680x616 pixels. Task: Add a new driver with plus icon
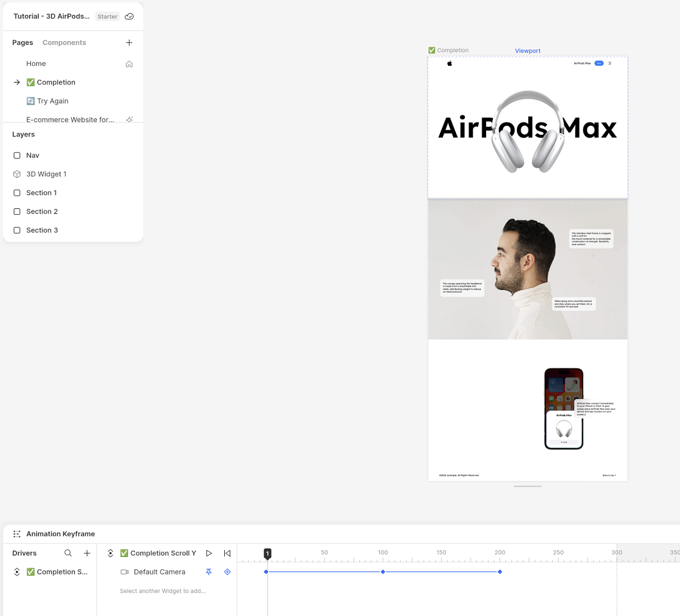pyautogui.click(x=87, y=553)
